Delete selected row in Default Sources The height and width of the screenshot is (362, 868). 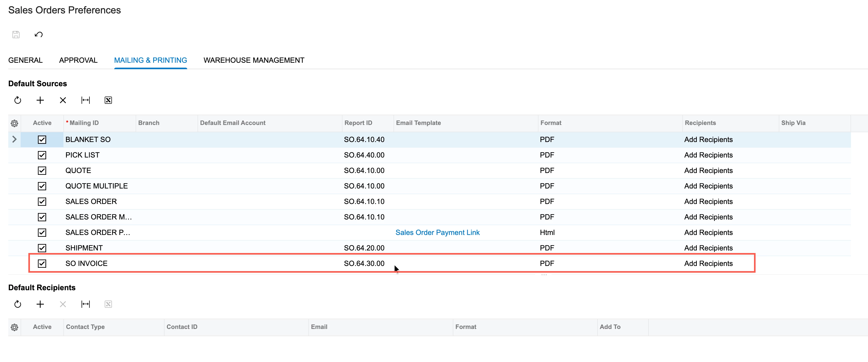pos(63,100)
